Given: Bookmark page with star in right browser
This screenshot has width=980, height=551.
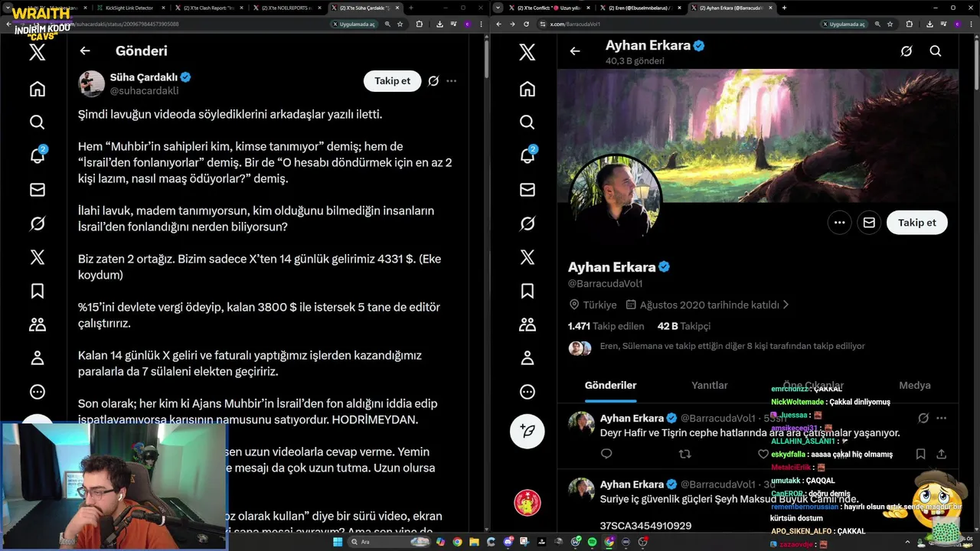Looking at the screenshot, I should pyautogui.click(x=890, y=24).
